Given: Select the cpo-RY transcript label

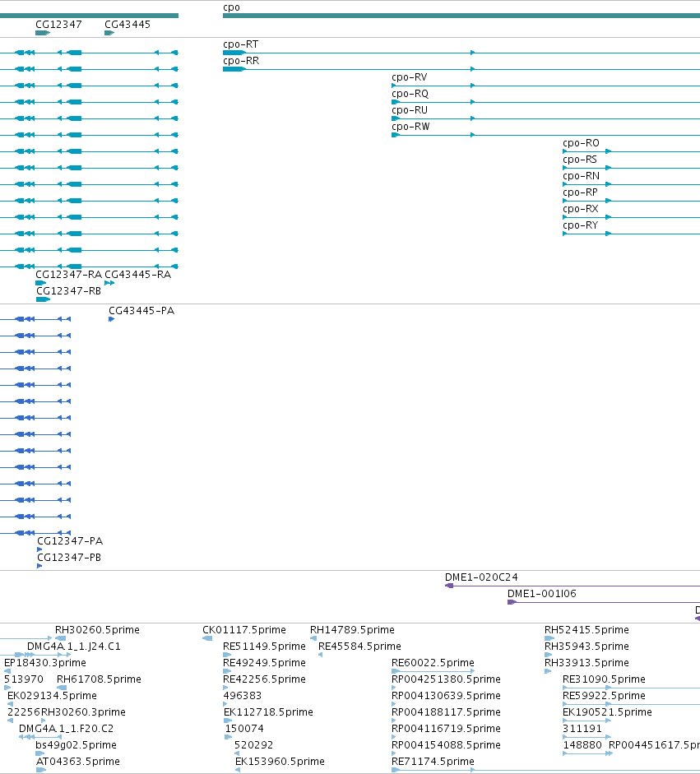Looking at the screenshot, I should 580,225.
